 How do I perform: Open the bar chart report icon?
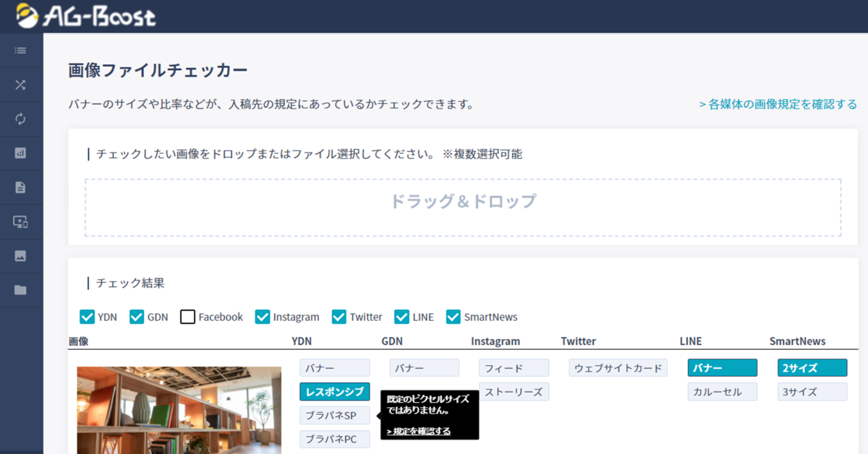(22, 153)
